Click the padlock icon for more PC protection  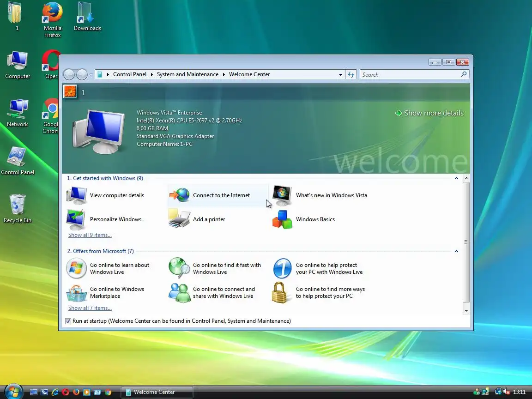coord(279,292)
